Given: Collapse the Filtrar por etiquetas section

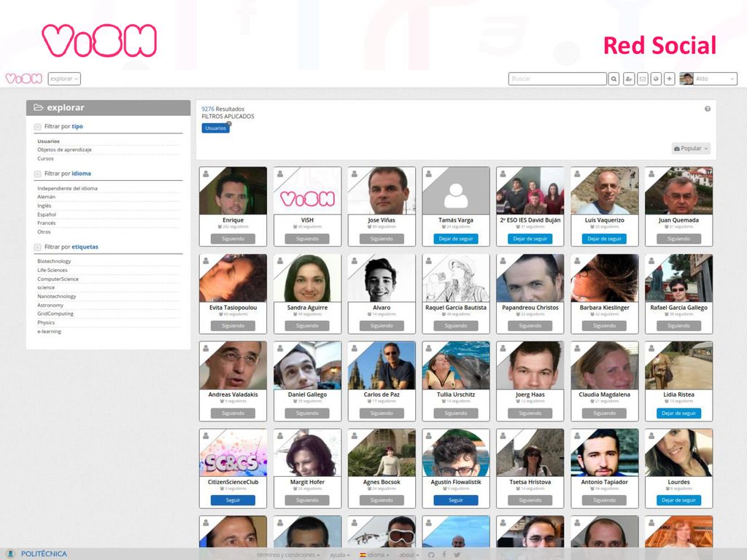Looking at the screenshot, I should click(x=37, y=247).
